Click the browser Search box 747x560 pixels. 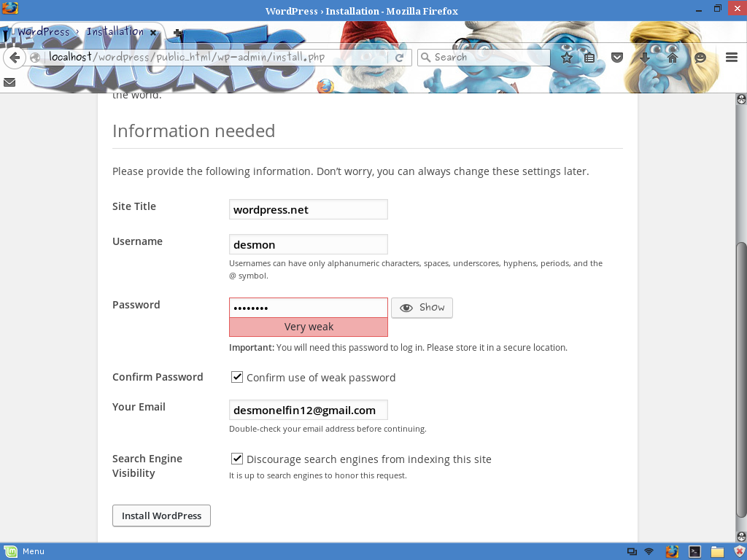click(484, 58)
